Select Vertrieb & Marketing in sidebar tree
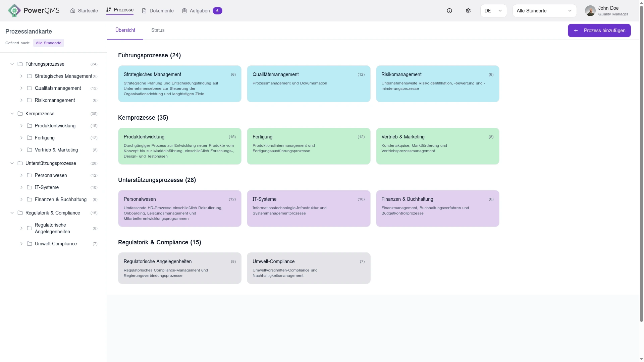Viewport: 644px width, 362px height. point(56,150)
